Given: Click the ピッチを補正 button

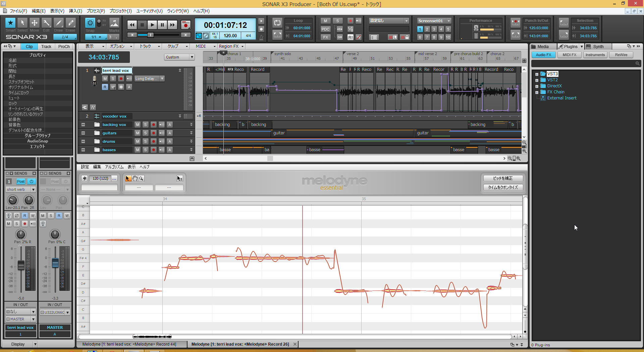Looking at the screenshot, I should (x=503, y=178).
